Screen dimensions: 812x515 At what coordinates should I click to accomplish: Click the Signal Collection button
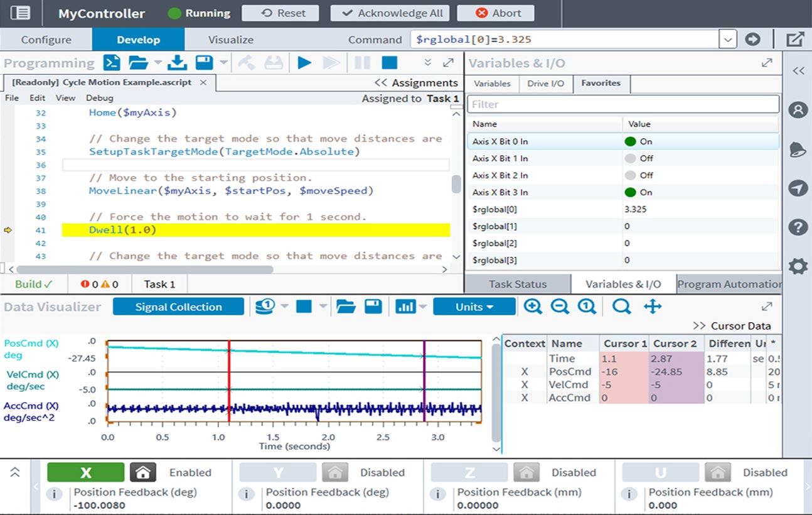[178, 306]
